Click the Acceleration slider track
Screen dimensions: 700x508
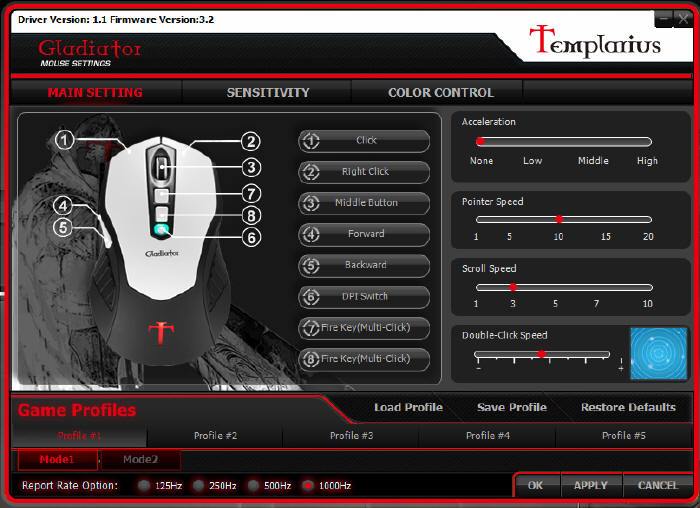pos(564,142)
